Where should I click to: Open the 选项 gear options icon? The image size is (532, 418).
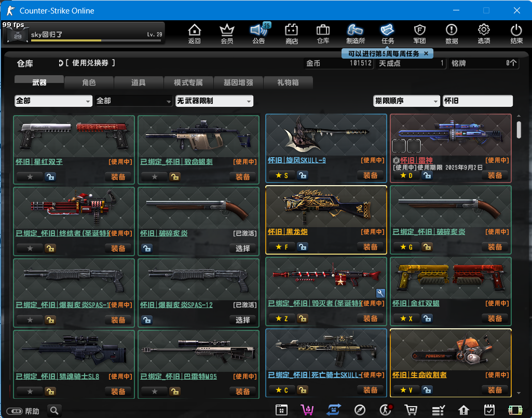coord(484,34)
